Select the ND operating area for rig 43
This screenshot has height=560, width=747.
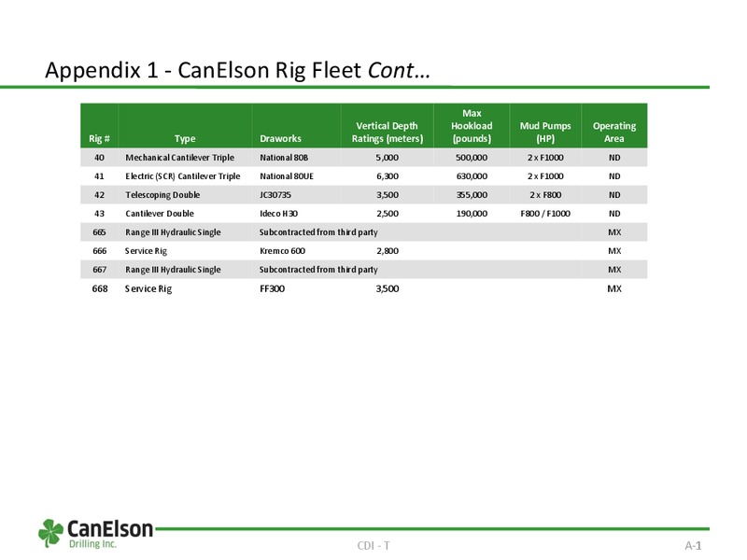[614, 214]
